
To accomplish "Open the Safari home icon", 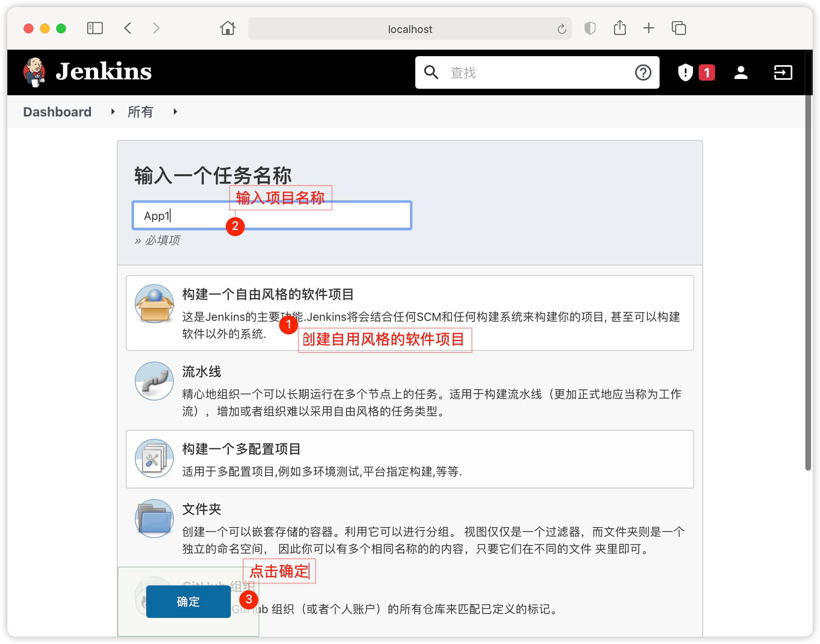I will pyautogui.click(x=228, y=28).
